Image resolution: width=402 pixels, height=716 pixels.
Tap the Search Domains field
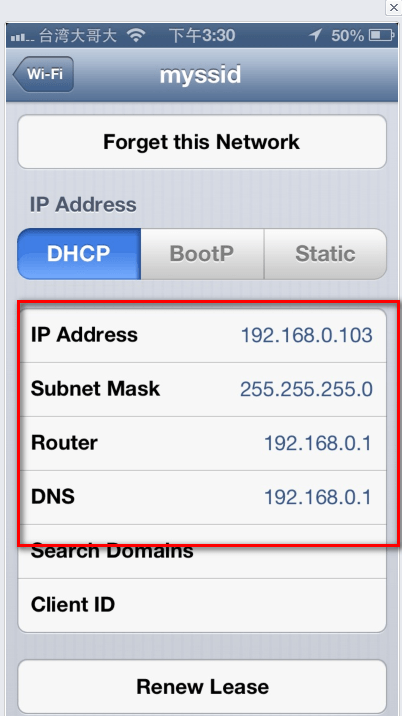point(202,552)
